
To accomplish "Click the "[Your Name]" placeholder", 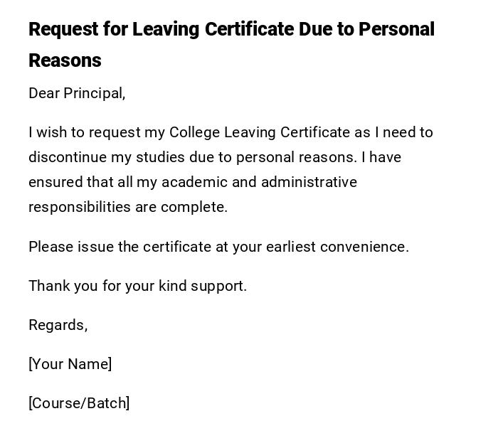I will pos(70,364).
